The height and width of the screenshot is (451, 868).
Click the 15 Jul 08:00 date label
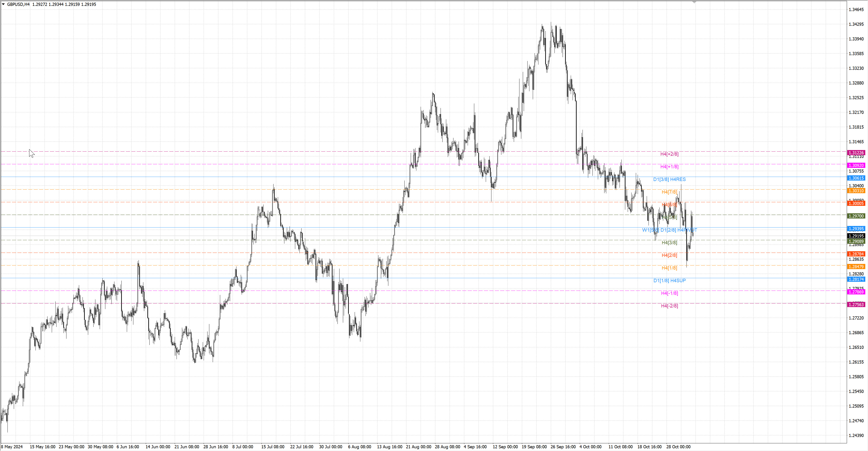273,447
